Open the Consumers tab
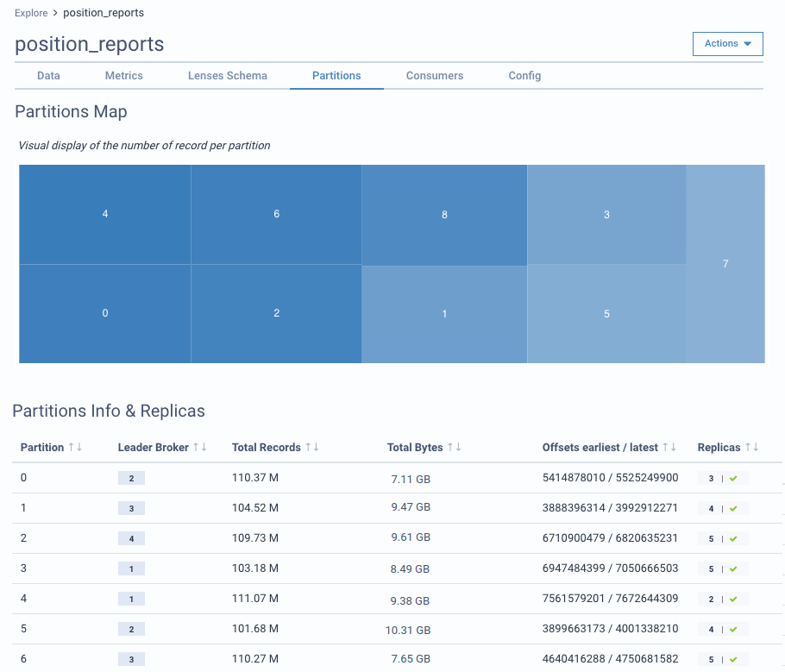 point(435,76)
